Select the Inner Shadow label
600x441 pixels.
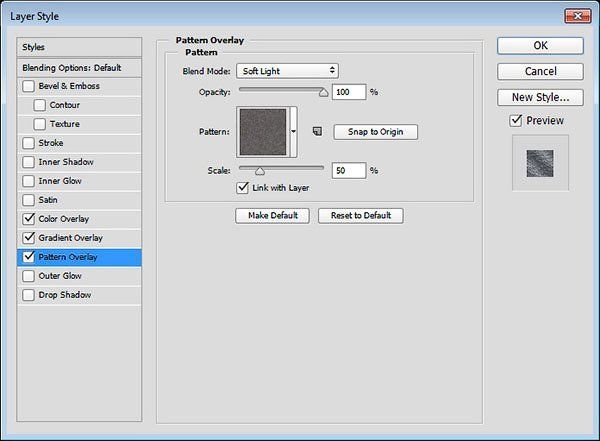pyautogui.click(x=66, y=162)
